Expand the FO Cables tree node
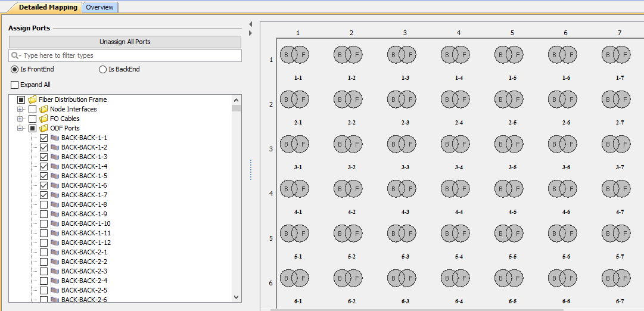This screenshot has height=311, width=644. 21,119
